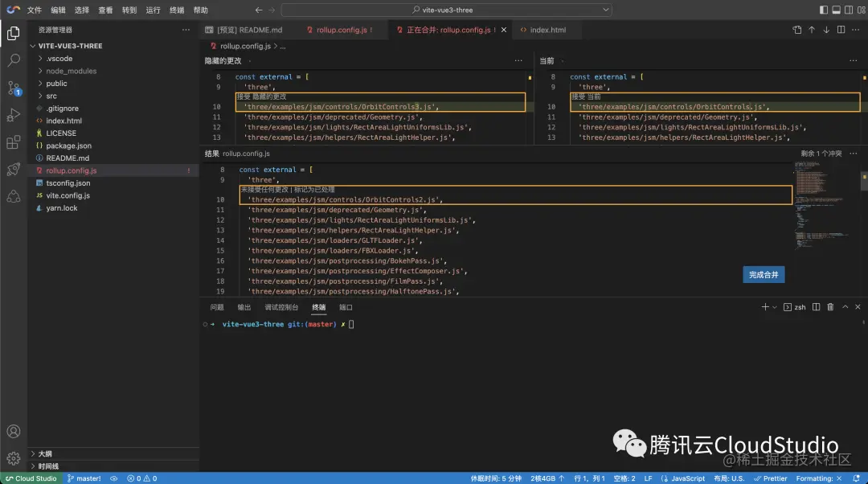
Task: Accept current change link
Action: pyautogui.click(x=586, y=97)
